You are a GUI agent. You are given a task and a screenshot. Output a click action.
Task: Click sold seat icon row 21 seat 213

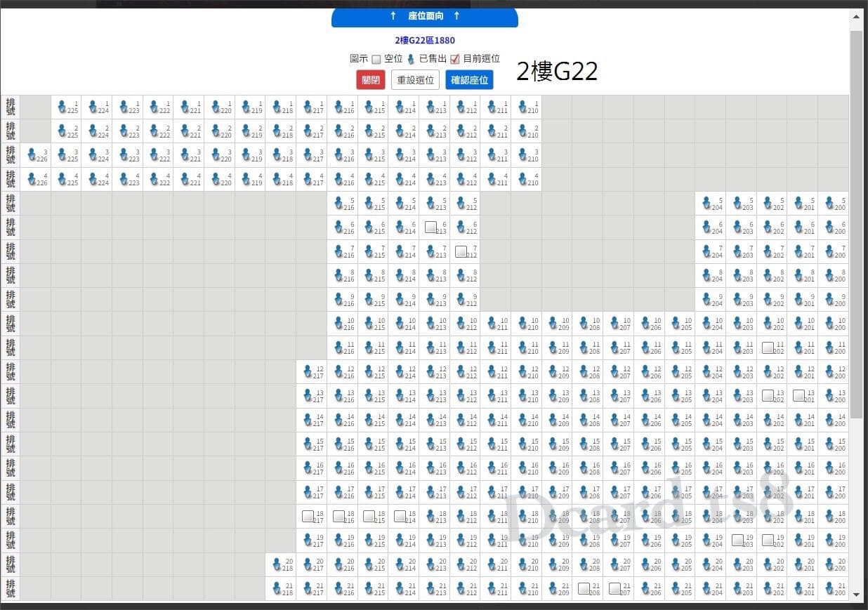pos(431,588)
